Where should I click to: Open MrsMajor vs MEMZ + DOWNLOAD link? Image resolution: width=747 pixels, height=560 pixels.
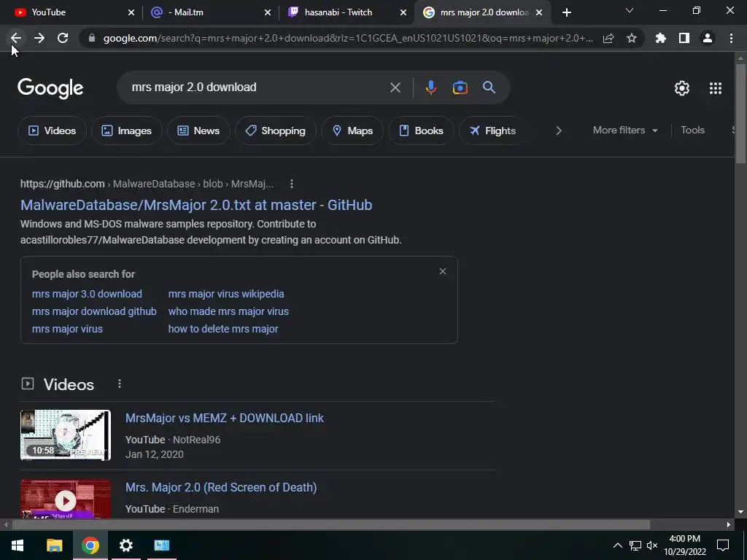point(225,418)
